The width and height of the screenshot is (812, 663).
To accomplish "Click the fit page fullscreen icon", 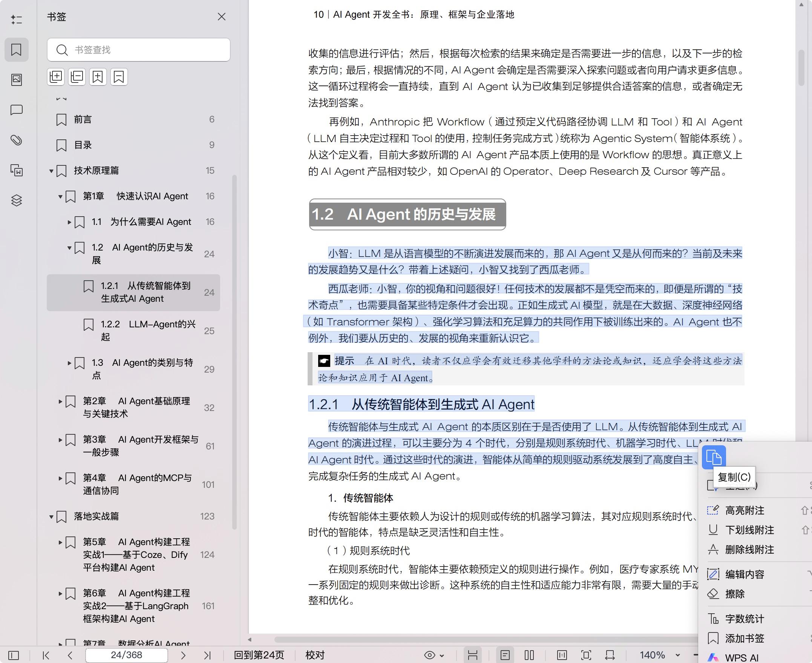I will (x=586, y=655).
